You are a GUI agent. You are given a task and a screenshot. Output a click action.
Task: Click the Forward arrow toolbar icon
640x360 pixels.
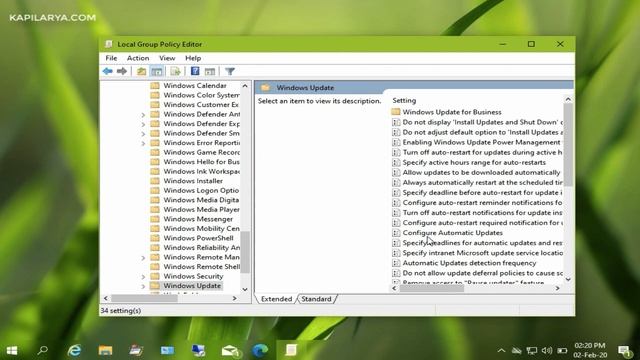[122, 71]
